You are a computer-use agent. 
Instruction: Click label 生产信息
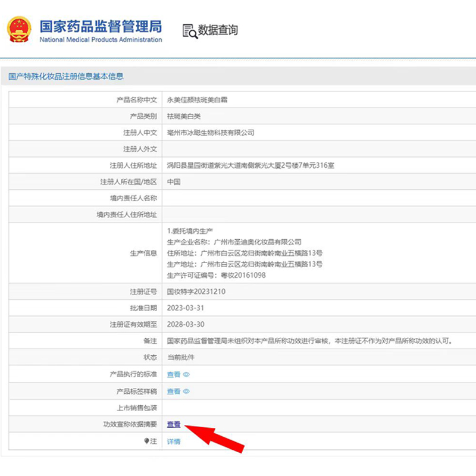(x=143, y=253)
